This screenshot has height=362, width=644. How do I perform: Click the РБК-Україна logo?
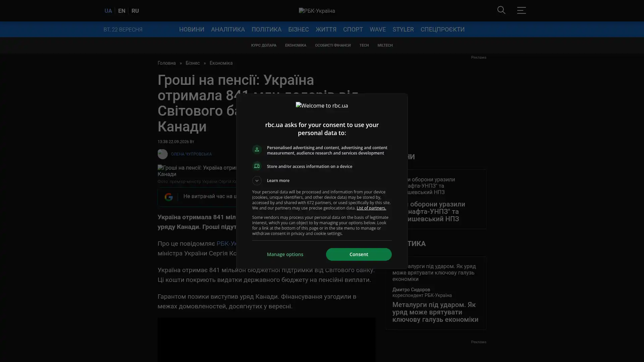coord(317,11)
